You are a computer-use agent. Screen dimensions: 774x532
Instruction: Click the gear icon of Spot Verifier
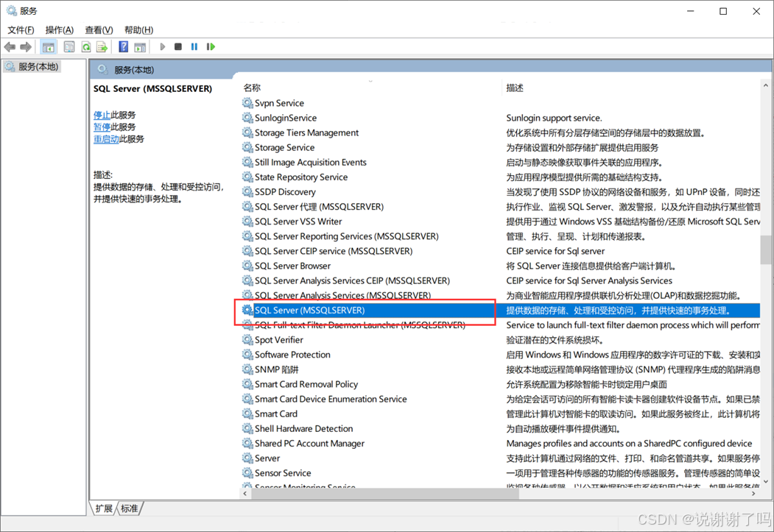pyautogui.click(x=247, y=340)
